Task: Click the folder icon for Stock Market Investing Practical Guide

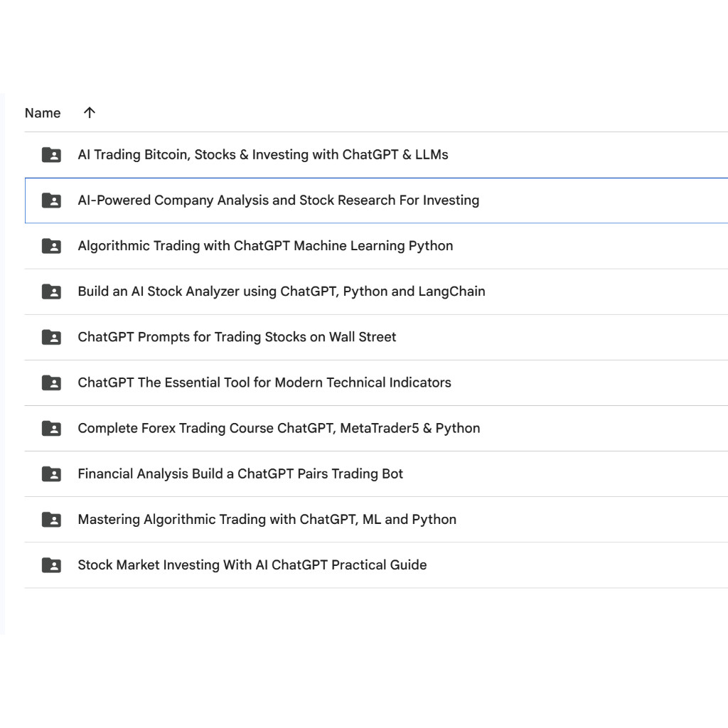Action: pyautogui.click(x=50, y=564)
